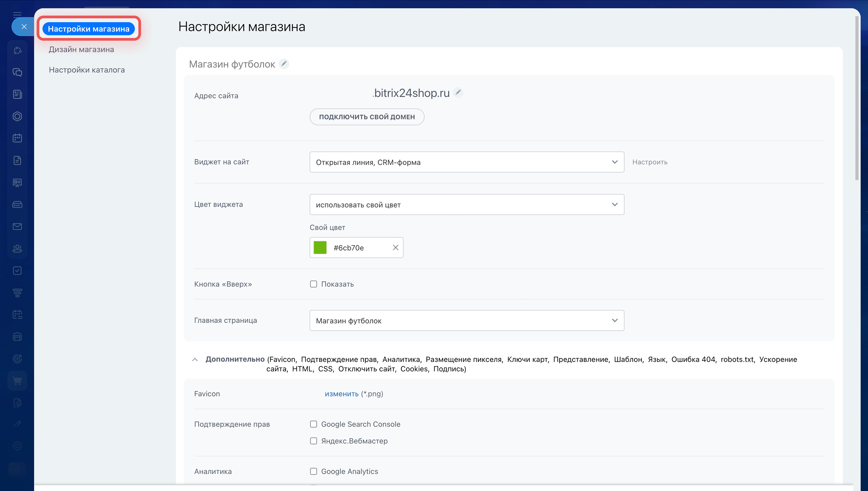Click the shopping cart icon in sidebar
The width and height of the screenshot is (868, 491).
point(18,381)
